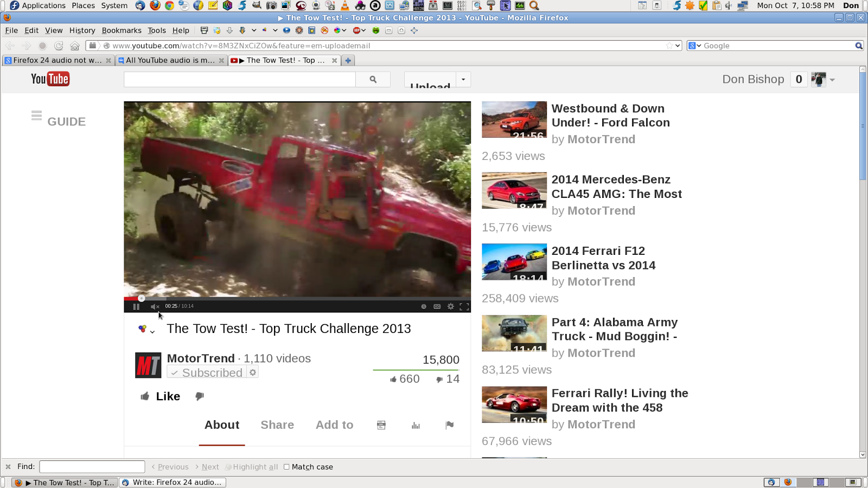Image resolution: width=868 pixels, height=488 pixels.
Task: Pause the video playback
Action: [x=136, y=306]
